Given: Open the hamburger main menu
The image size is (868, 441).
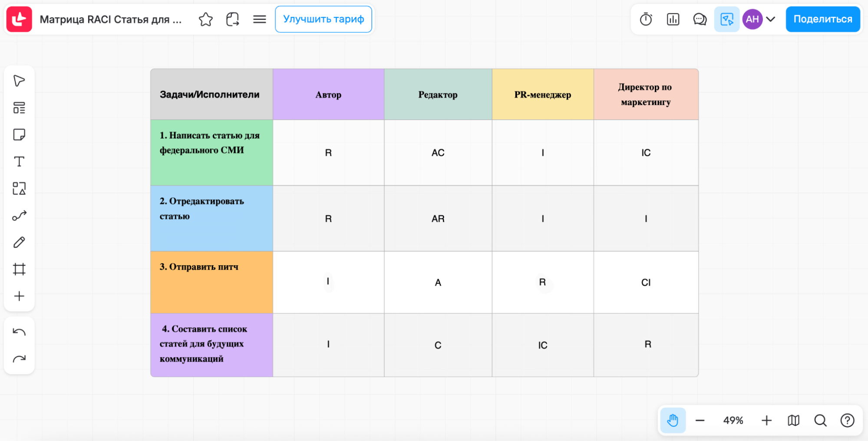Looking at the screenshot, I should (259, 19).
